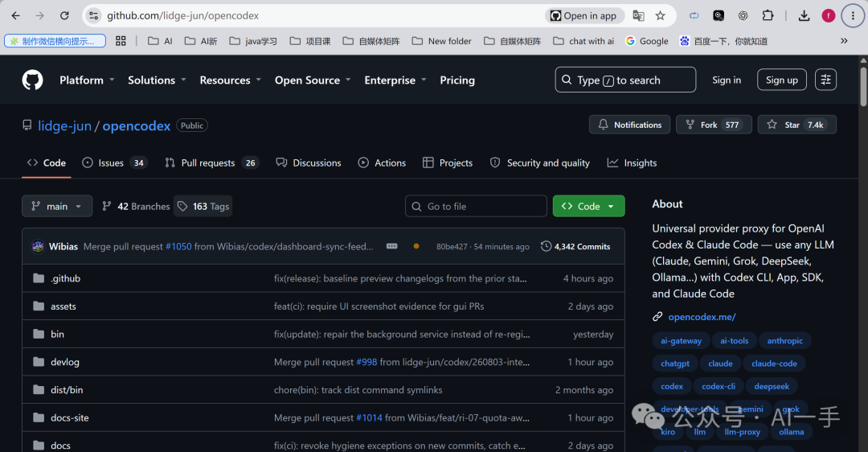Switch to the Actions tab
This screenshot has width=868, height=452.
tap(382, 162)
